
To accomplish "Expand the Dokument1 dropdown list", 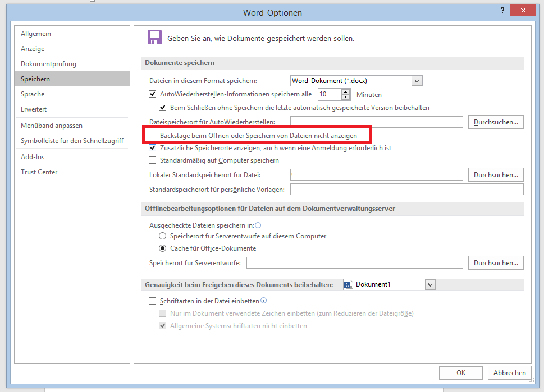I will pyautogui.click(x=430, y=285).
